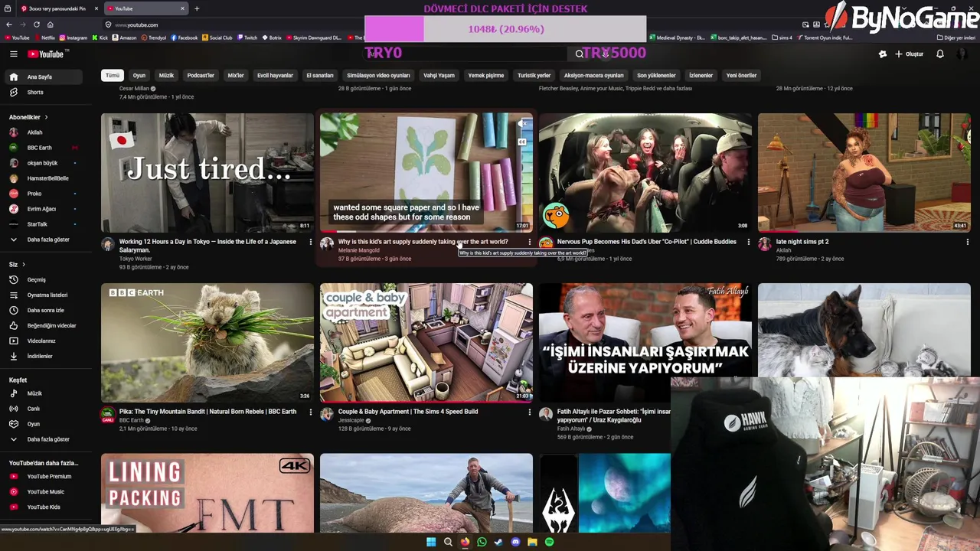This screenshot has width=980, height=551.
Task: Open options menu for art supply video
Action: tap(529, 242)
